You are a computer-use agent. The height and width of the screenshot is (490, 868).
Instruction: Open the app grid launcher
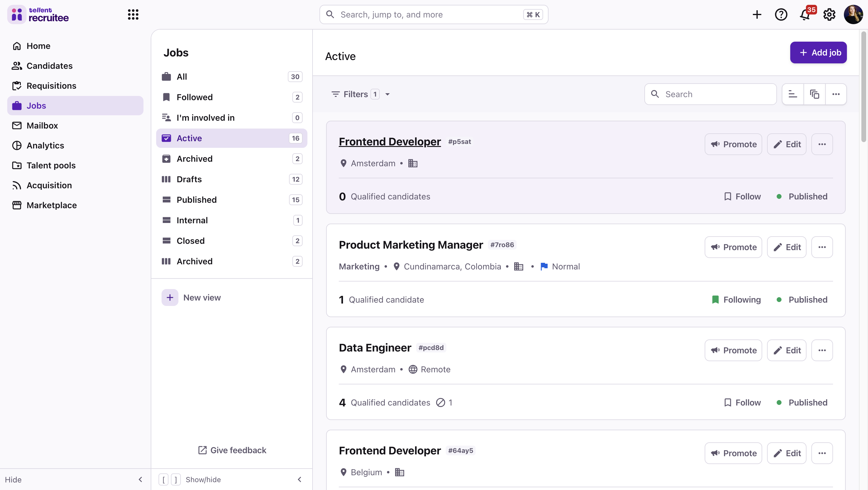(133, 14)
